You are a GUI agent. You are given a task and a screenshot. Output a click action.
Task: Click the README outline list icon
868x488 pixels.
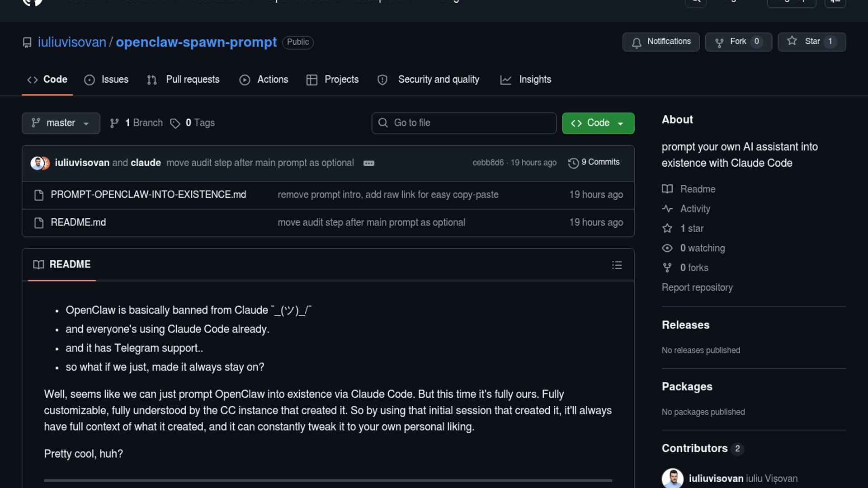(617, 265)
